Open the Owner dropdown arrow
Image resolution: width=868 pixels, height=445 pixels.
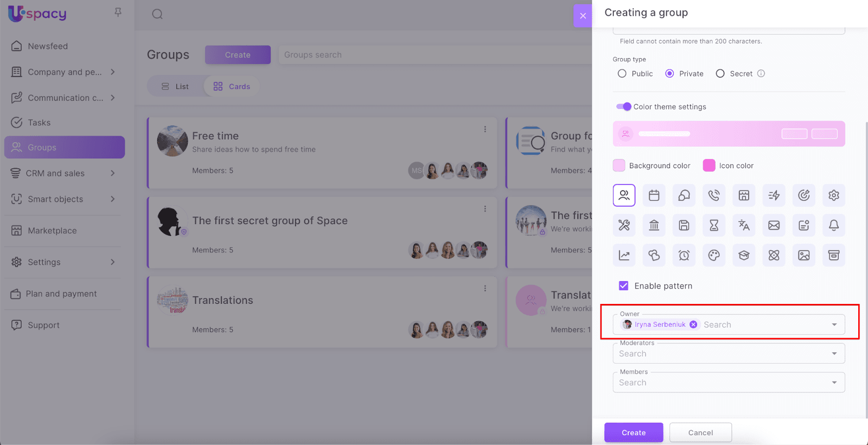pos(834,325)
